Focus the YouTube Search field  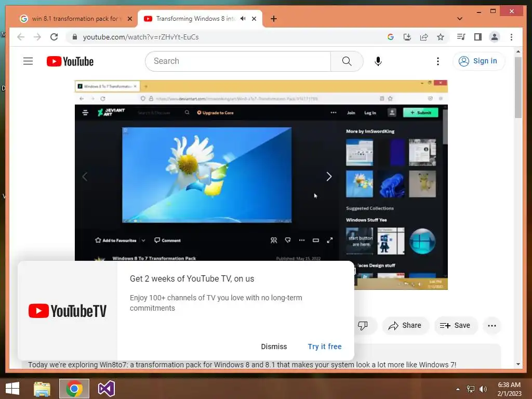238,61
